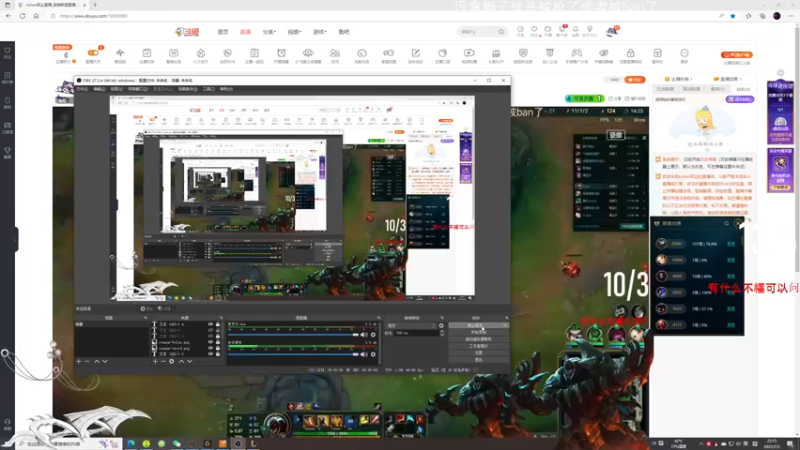Mute the lower audio channel speaker icon
Screen dimensions: 800x450
pyautogui.click(x=364, y=354)
